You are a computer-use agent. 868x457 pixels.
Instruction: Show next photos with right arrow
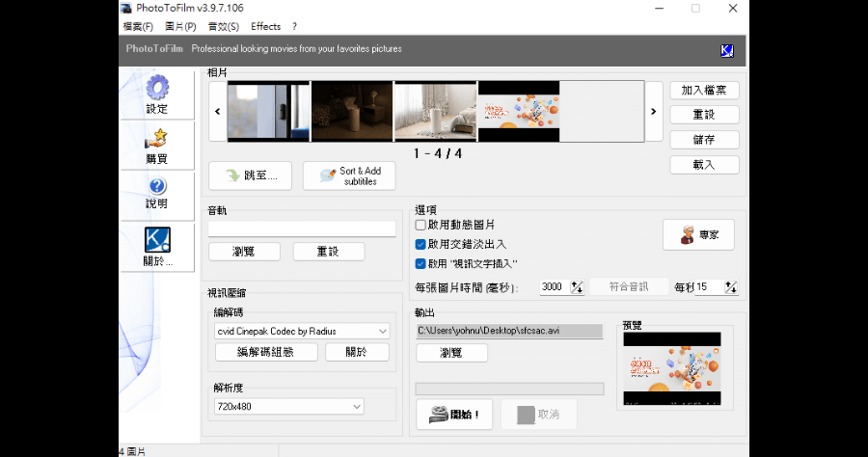[x=654, y=112]
